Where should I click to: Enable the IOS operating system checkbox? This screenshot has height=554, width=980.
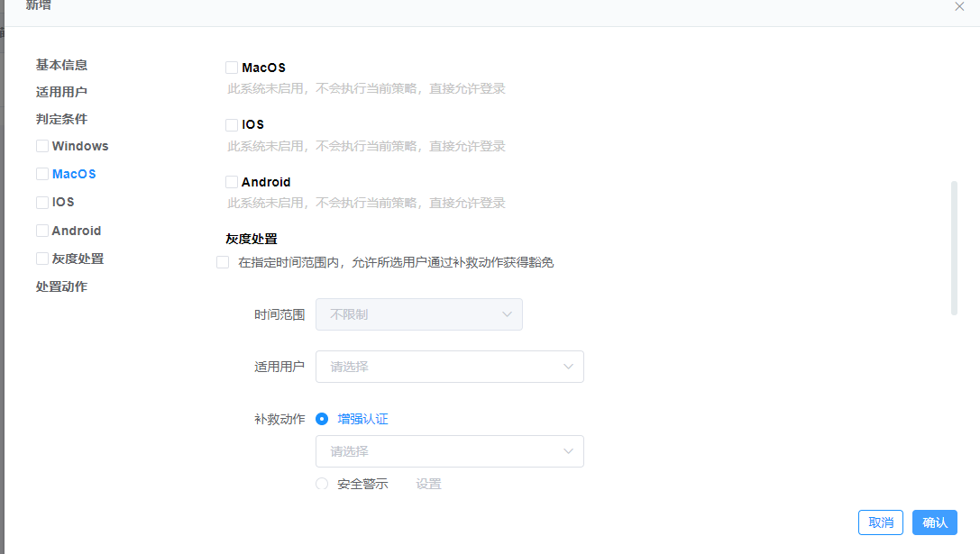click(x=232, y=124)
